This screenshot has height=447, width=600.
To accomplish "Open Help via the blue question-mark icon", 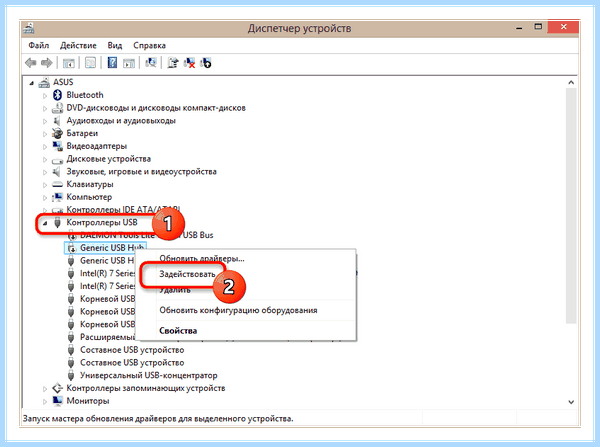I will (x=112, y=63).
